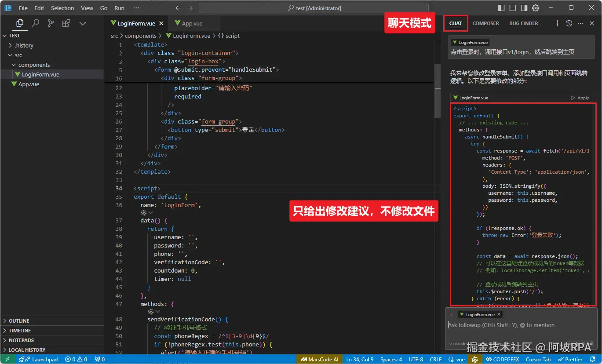Collapse the components folder
The width and height of the screenshot is (602, 364).
pos(52,65)
